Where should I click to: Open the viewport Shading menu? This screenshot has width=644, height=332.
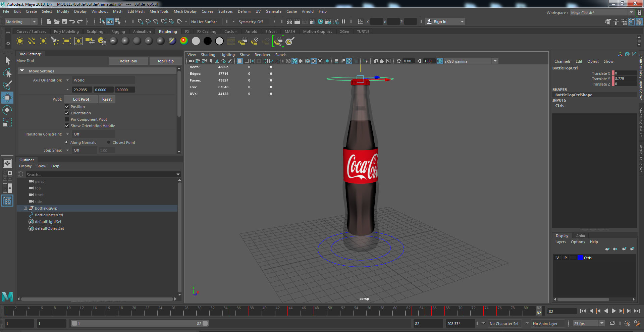[x=208, y=55]
